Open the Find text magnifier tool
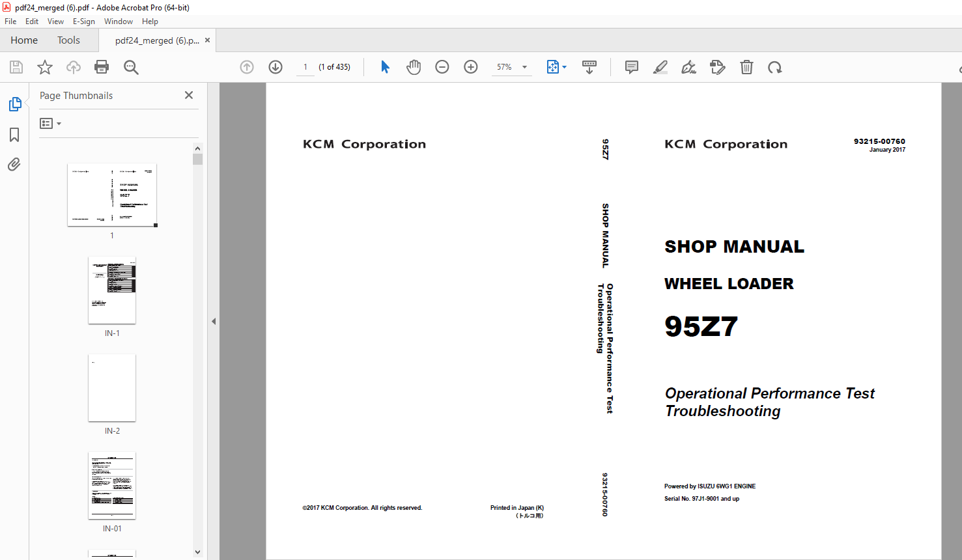 point(131,67)
